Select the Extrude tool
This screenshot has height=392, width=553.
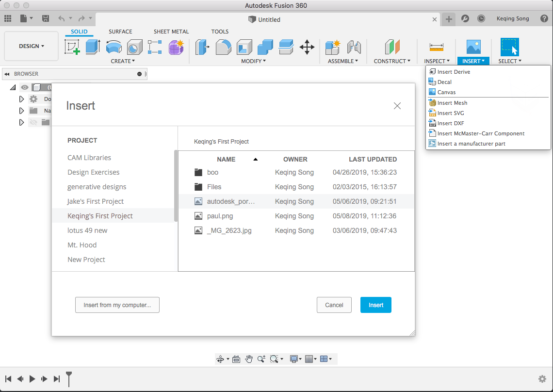click(x=93, y=47)
